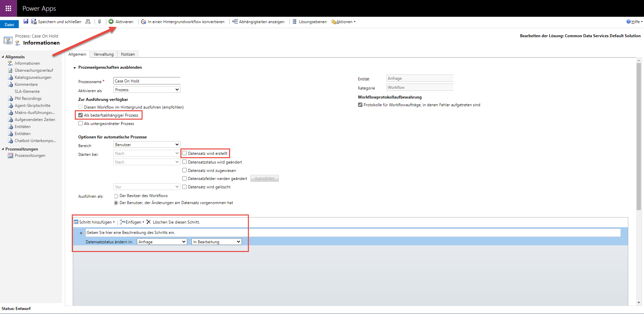644x314 pixels.
Task: Check Datensatz wird erstellt
Action: click(184, 153)
